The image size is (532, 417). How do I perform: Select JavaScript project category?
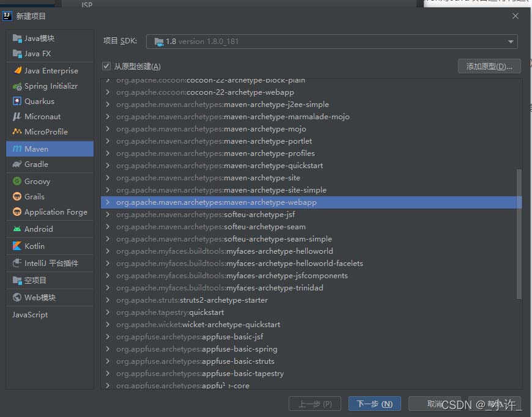pyautogui.click(x=50, y=314)
